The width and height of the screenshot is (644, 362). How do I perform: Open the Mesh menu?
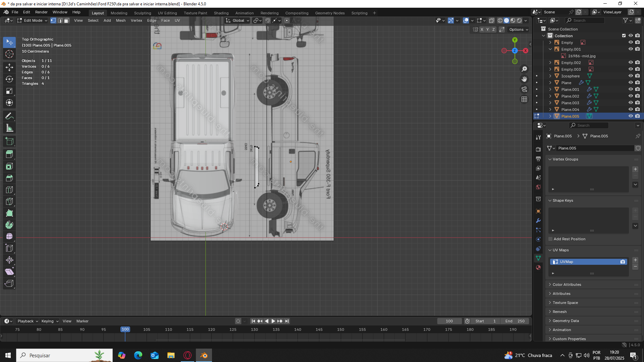pos(120,20)
